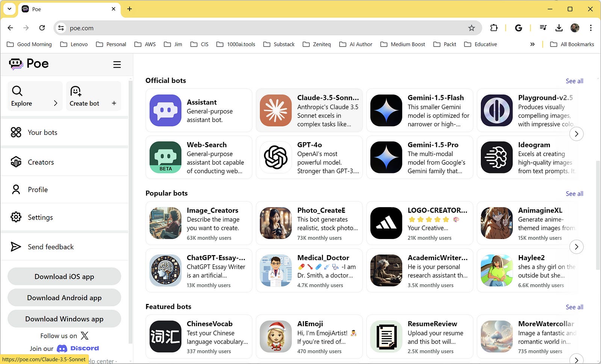Open the media controls icon in toolbar
601x364 pixels.
click(543, 28)
